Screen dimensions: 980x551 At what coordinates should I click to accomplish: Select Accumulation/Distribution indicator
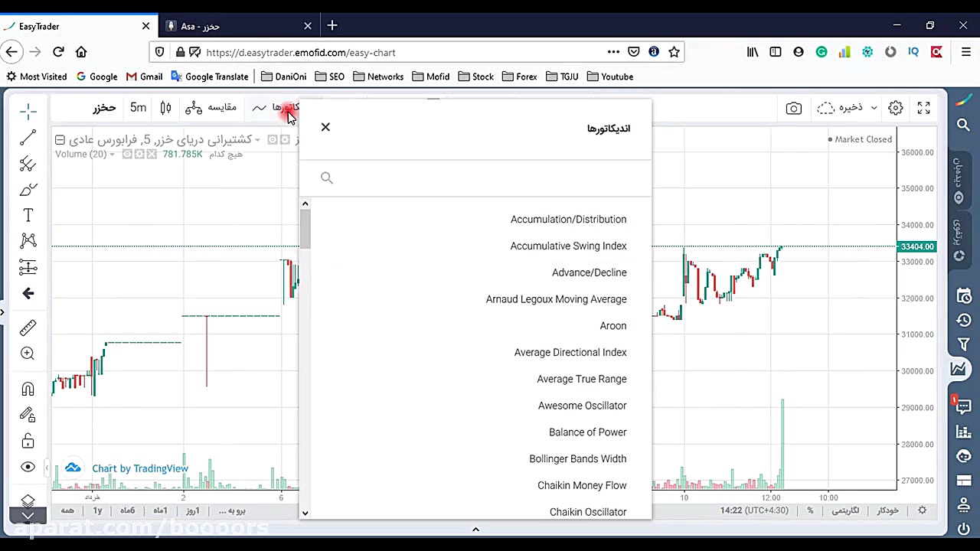coord(568,220)
